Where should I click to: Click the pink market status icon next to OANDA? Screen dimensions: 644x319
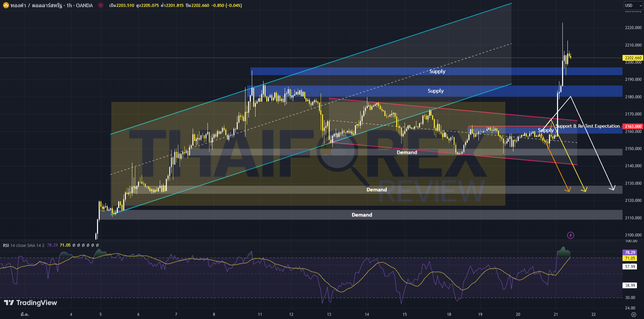click(x=101, y=5)
